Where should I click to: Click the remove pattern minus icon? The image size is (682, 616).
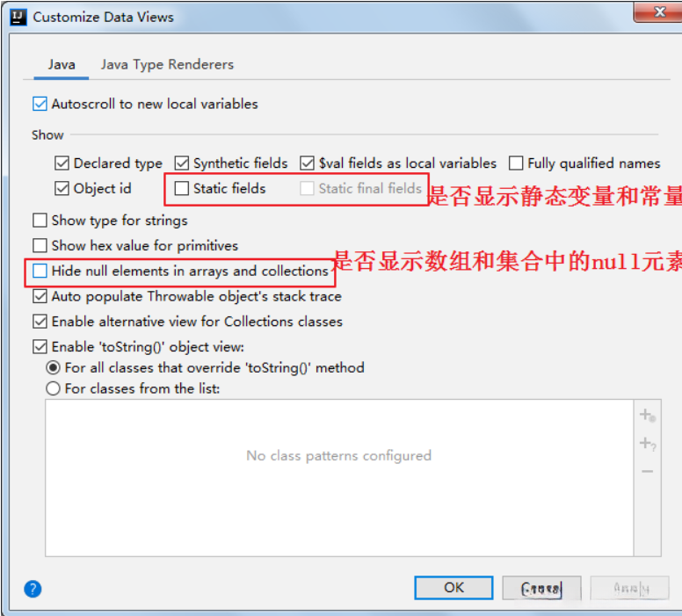647,472
